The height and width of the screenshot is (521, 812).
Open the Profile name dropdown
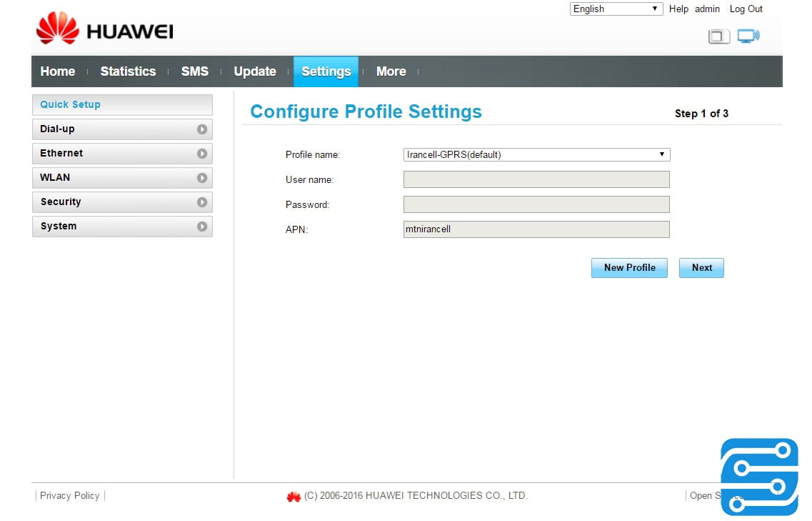[536, 154]
